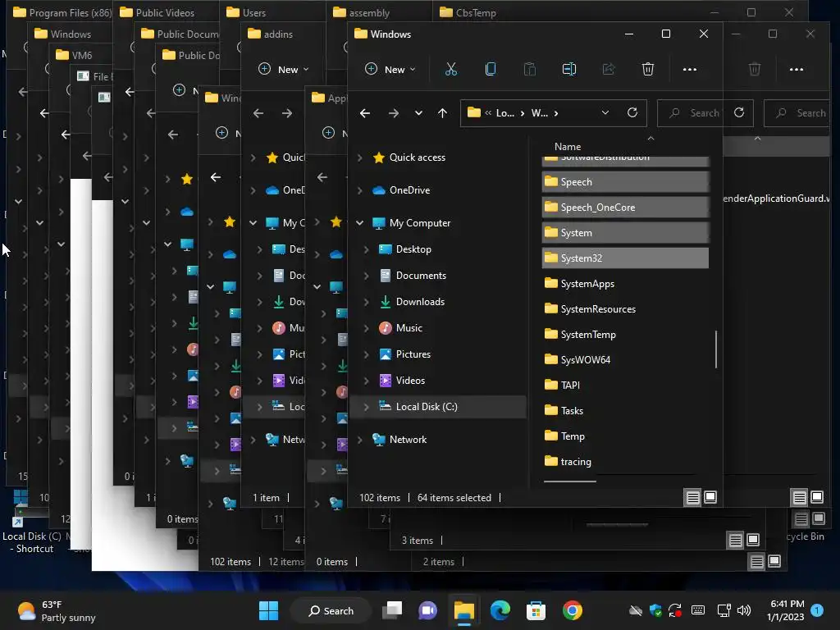Screen dimensions: 840x630
Task: Select Network in navigation pane
Action: click(x=408, y=440)
